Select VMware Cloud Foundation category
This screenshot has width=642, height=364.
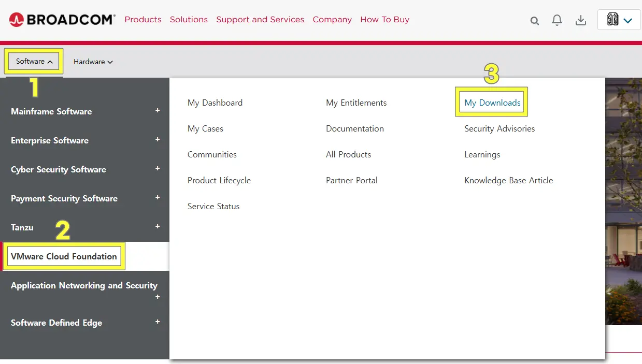[64, 256]
